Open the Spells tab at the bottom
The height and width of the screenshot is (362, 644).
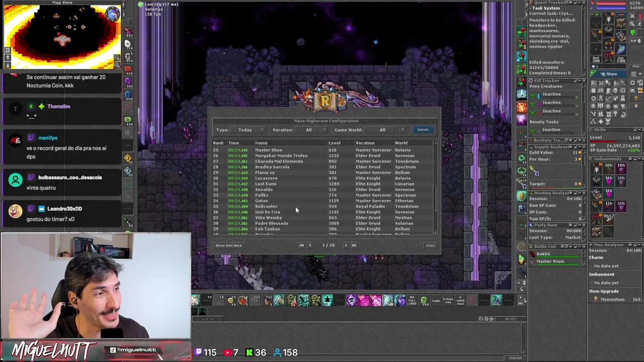pyautogui.click(x=208, y=319)
